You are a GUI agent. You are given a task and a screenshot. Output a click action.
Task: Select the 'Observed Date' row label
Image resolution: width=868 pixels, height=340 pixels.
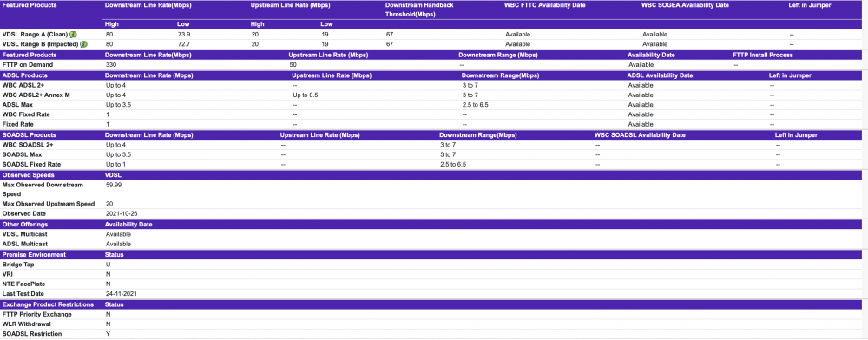coord(24,213)
